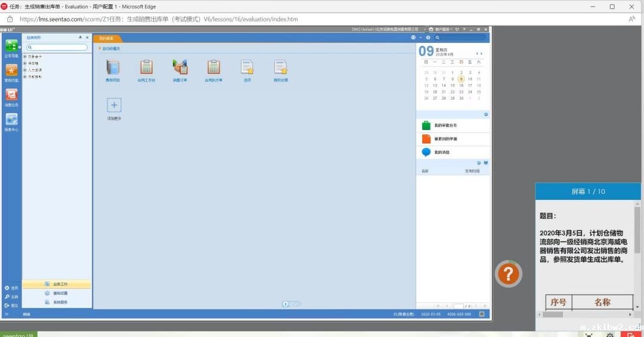Expand the 供应链 tree node
This screenshot has height=337, width=644.
tap(24, 63)
